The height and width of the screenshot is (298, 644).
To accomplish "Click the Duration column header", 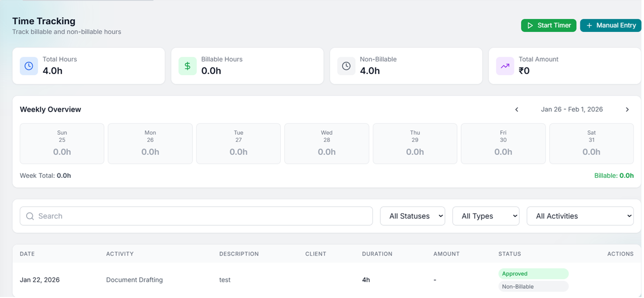I will point(377,254).
